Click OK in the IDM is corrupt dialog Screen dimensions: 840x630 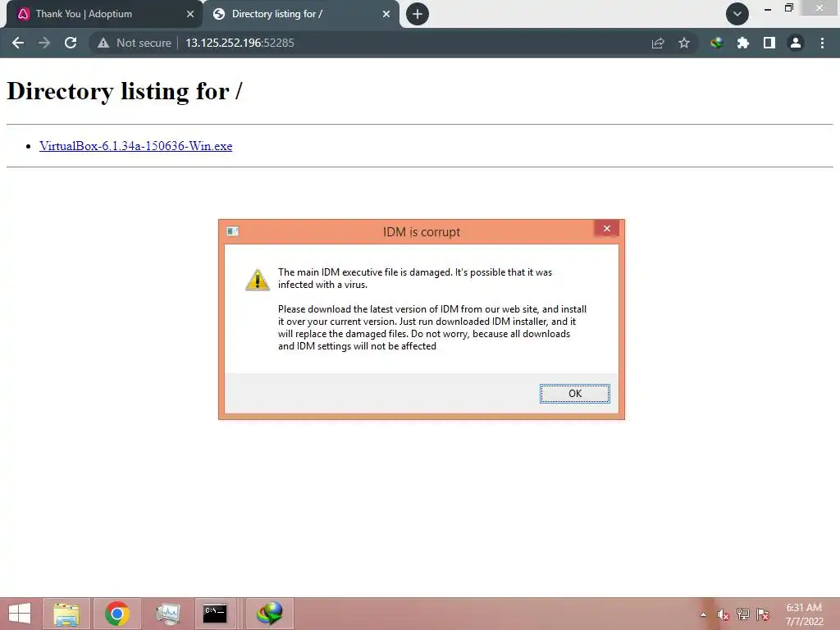coord(575,394)
